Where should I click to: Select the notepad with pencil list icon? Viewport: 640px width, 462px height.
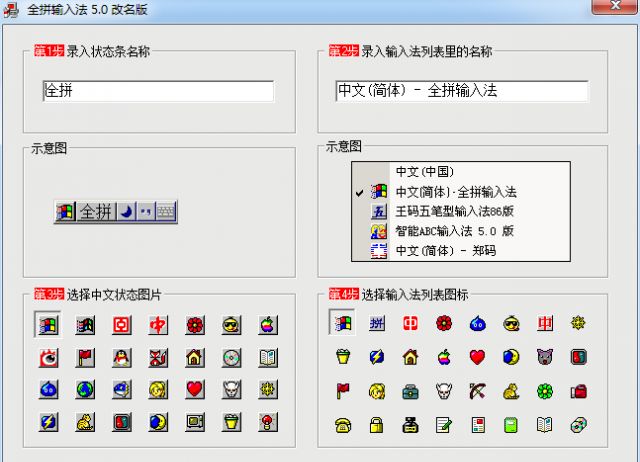tap(444, 425)
